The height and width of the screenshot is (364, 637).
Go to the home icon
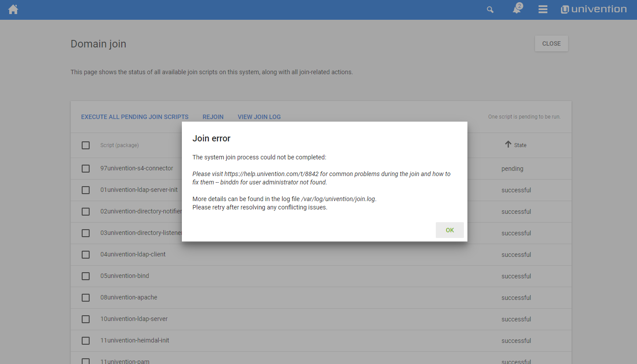click(13, 9)
